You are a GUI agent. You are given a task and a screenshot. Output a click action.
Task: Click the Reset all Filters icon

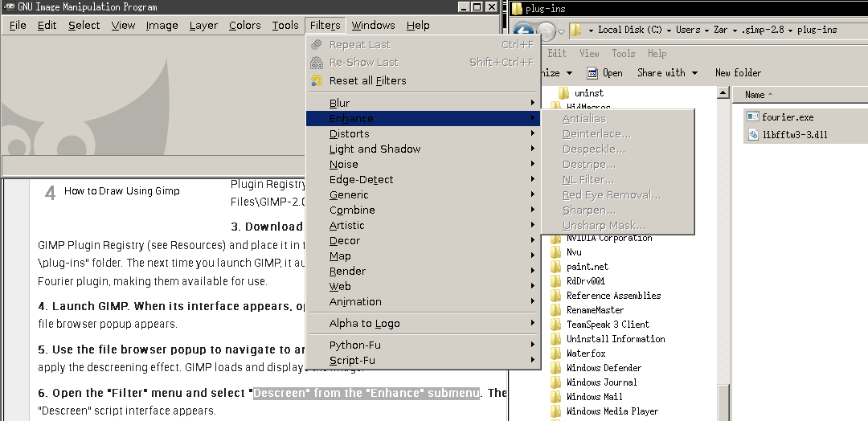tap(316, 81)
